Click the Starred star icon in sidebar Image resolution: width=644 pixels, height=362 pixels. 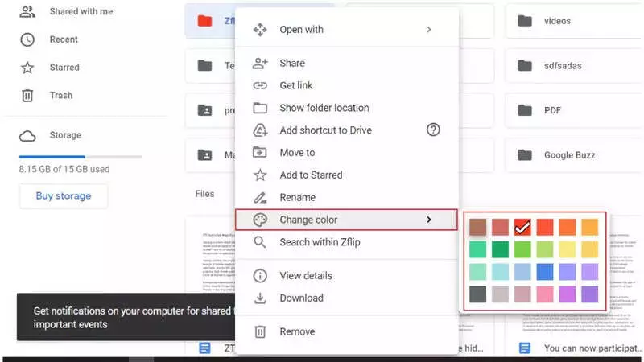[x=27, y=68]
